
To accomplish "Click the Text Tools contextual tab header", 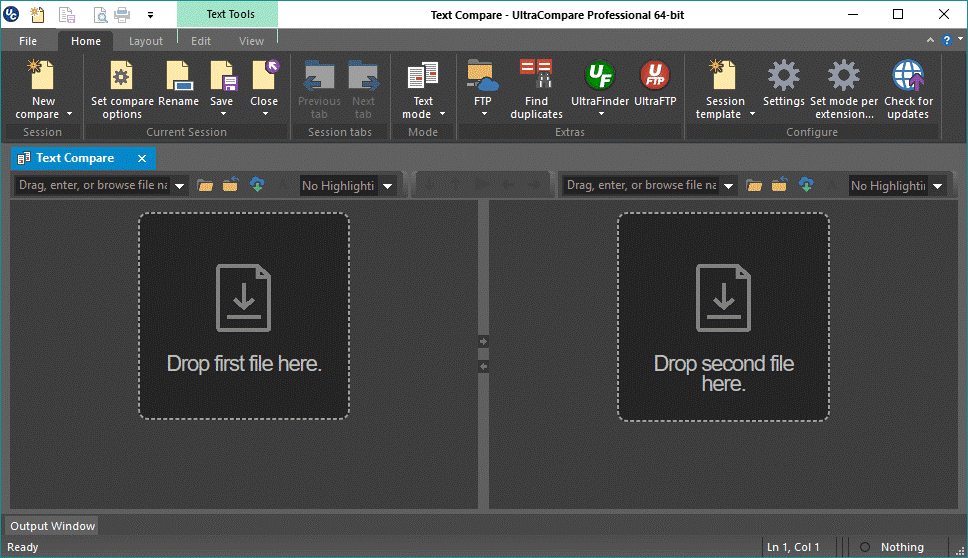I will coord(227,14).
